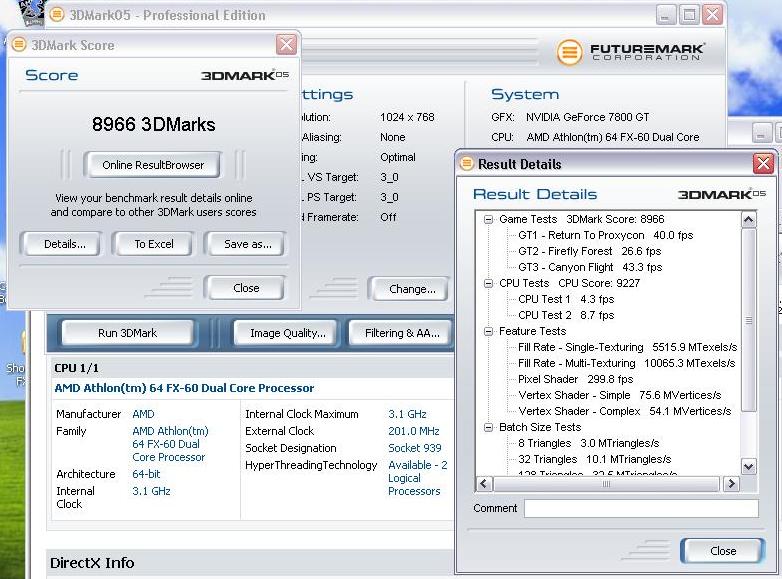Open Details in the 3DMark Score window
The image size is (782, 579).
click(x=64, y=244)
